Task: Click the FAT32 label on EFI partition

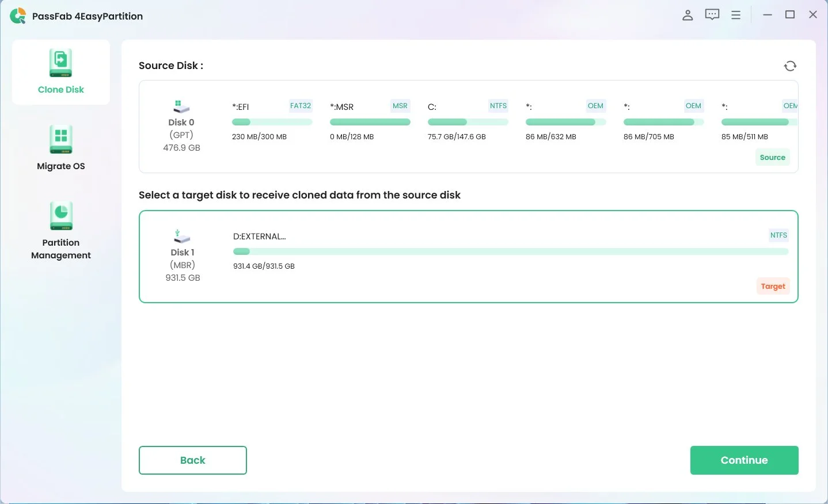Action: click(x=300, y=106)
